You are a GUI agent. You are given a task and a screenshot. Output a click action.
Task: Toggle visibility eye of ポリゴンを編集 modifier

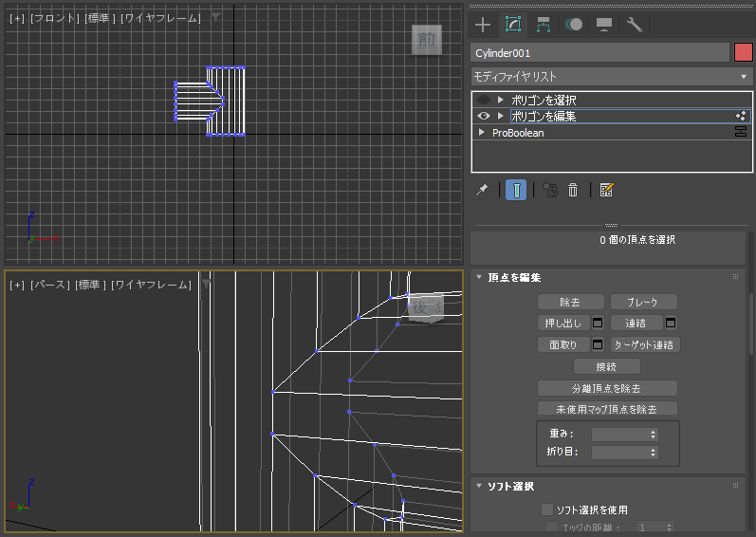click(483, 116)
